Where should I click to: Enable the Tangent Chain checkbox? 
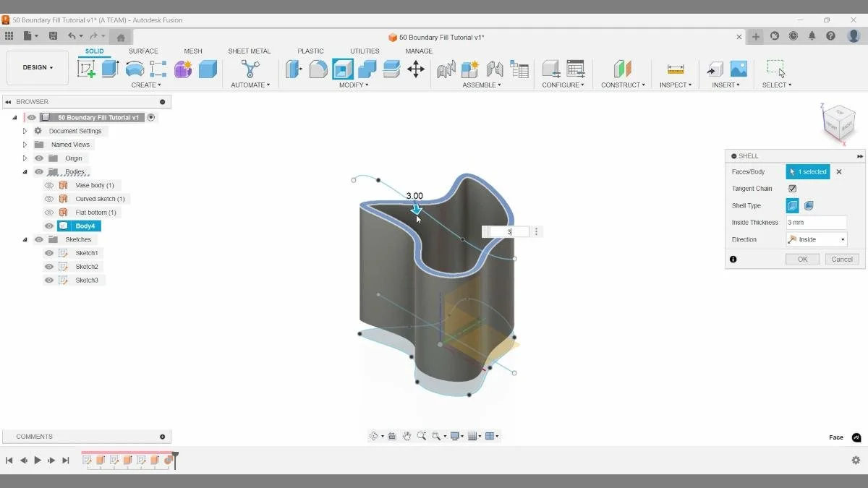pyautogui.click(x=791, y=188)
